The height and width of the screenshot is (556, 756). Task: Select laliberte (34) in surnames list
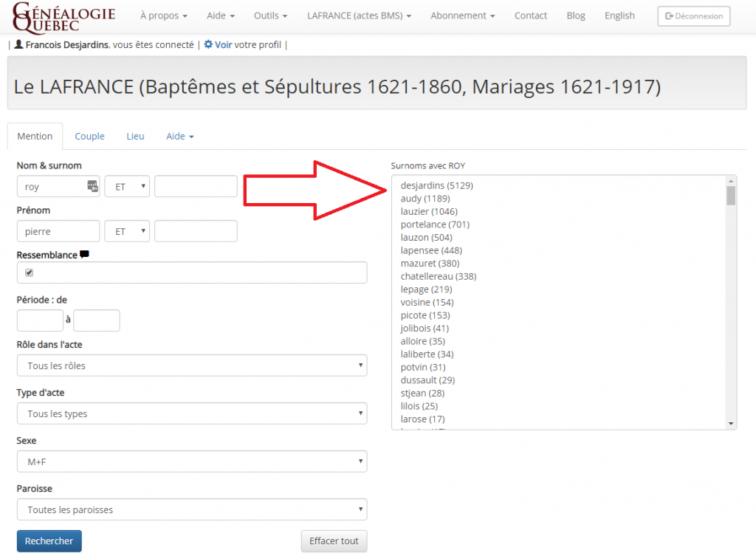427,354
